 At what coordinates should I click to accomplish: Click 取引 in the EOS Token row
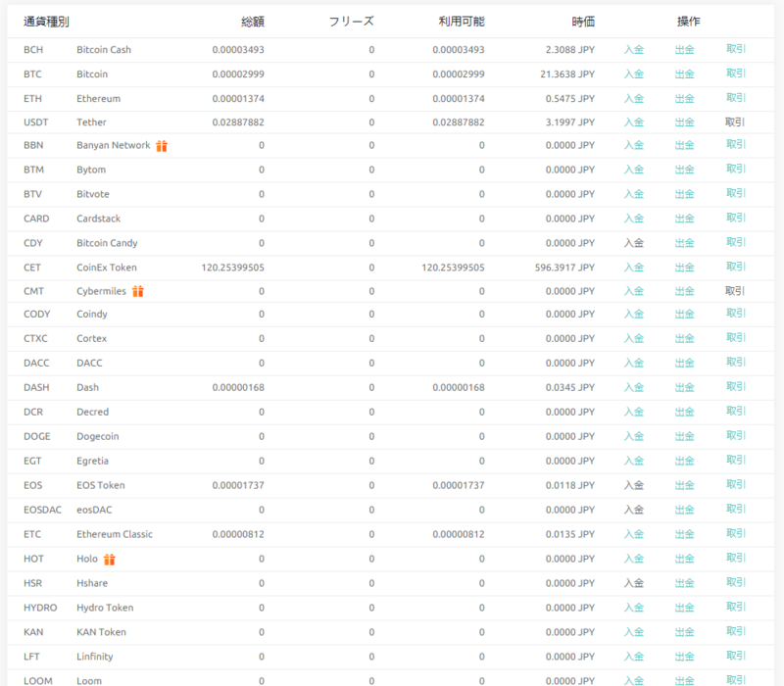tap(736, 485)
